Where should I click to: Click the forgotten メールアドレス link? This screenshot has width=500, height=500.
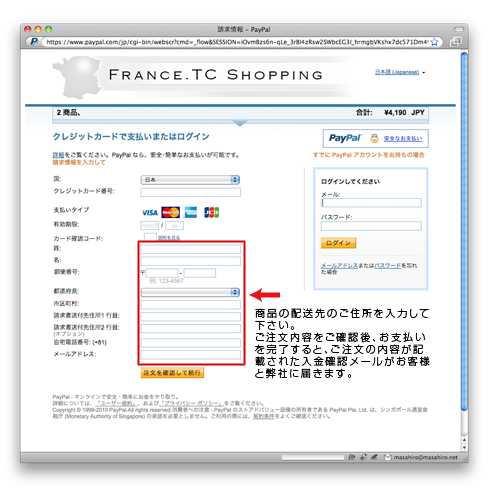pyautogui.click(x=339, y=266)
